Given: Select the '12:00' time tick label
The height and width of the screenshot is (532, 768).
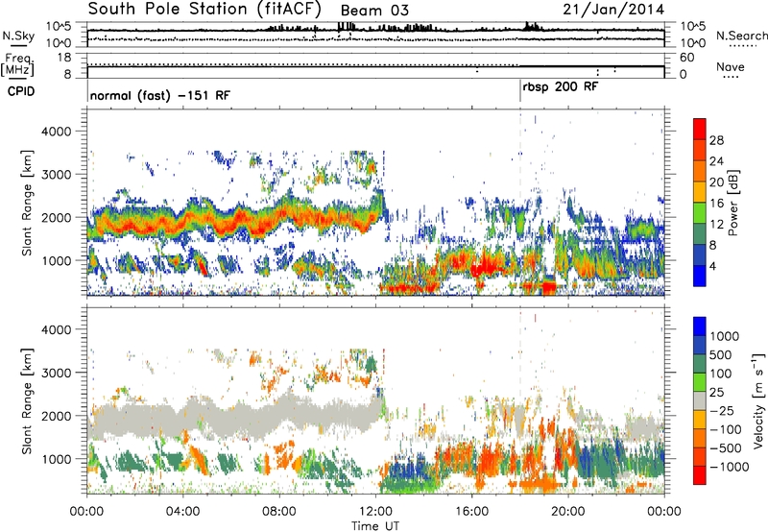Looking at the screenshot, I should [x=375, y=512].
